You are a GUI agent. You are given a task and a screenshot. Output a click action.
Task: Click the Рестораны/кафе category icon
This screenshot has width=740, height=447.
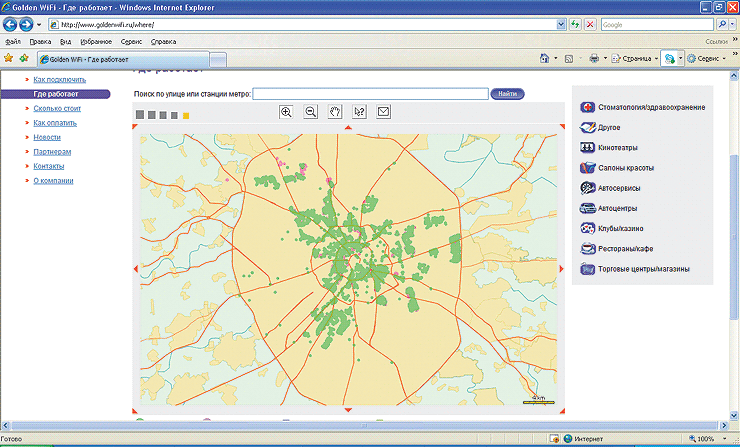tap(588, 248)
